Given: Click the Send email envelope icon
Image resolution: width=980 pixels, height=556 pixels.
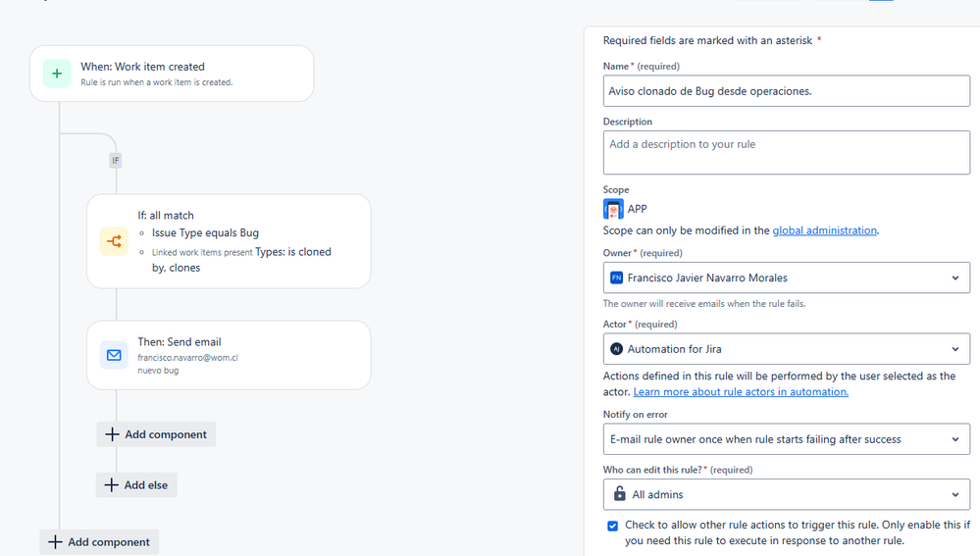Looking at the screenshot, I should click(x=114, y=355).
